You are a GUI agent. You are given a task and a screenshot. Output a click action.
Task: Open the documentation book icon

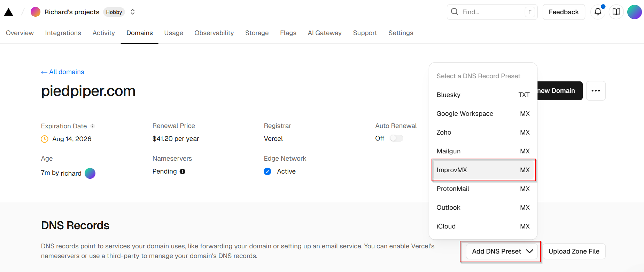point(616,12)
